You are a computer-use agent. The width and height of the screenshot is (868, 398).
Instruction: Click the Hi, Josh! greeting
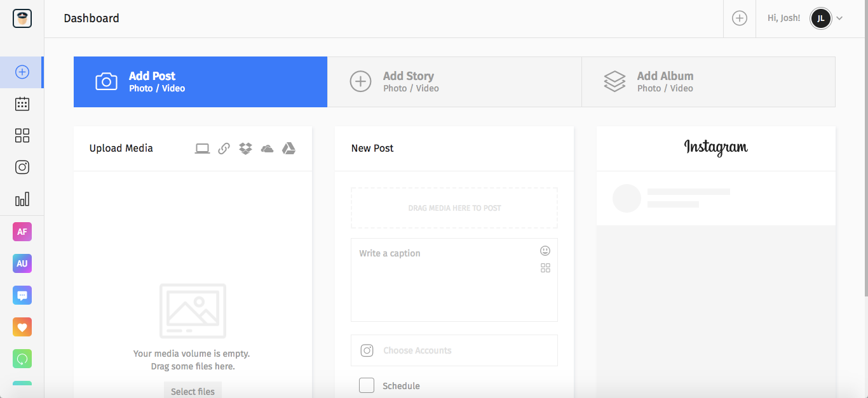tap(784, 18)
